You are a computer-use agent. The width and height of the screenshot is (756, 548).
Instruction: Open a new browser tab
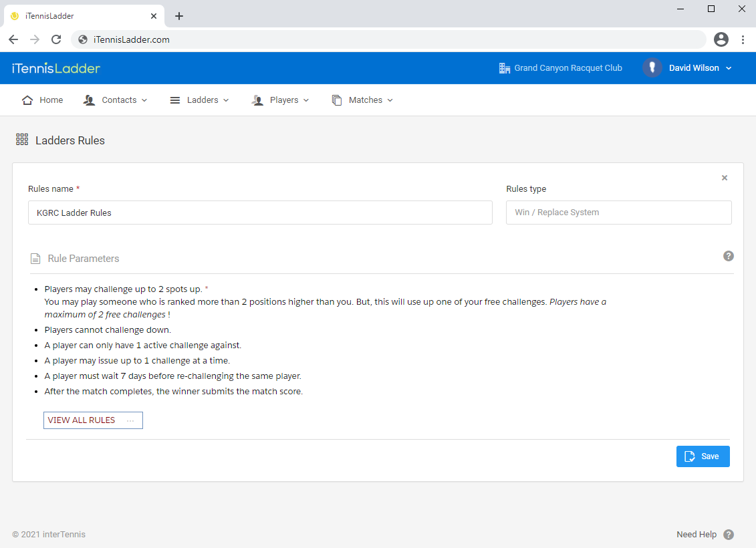[179, 16]
